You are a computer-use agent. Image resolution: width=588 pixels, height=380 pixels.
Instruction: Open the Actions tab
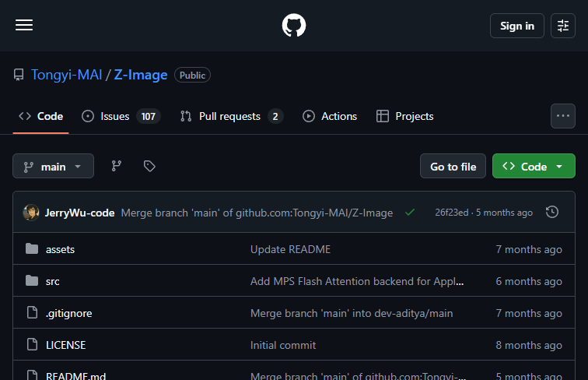tap(330, 116)
